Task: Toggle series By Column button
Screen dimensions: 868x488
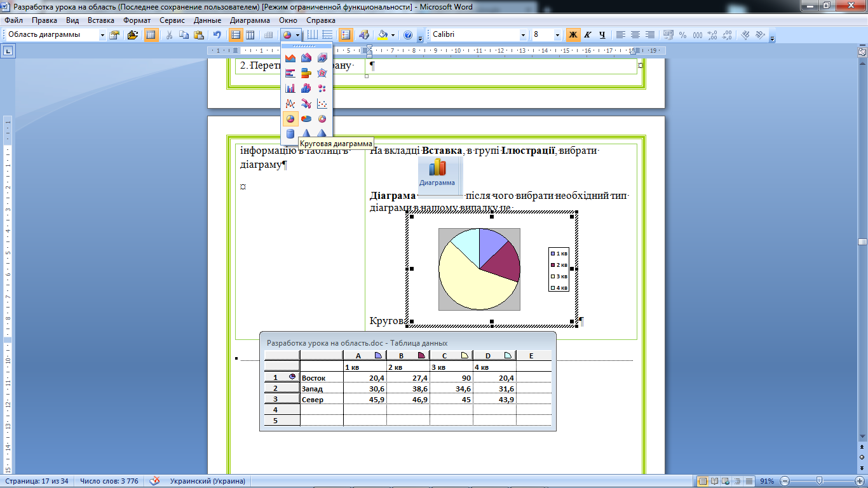Action: [250, 35]
